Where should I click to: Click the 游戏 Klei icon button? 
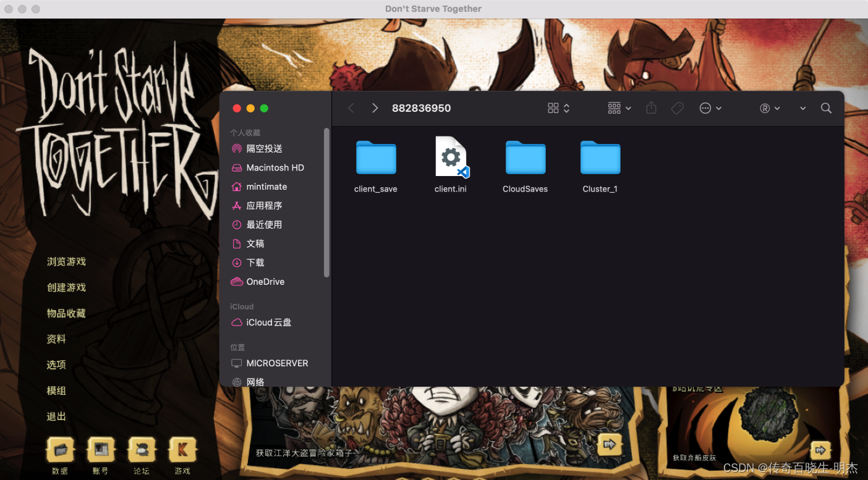tap(182, 450)
